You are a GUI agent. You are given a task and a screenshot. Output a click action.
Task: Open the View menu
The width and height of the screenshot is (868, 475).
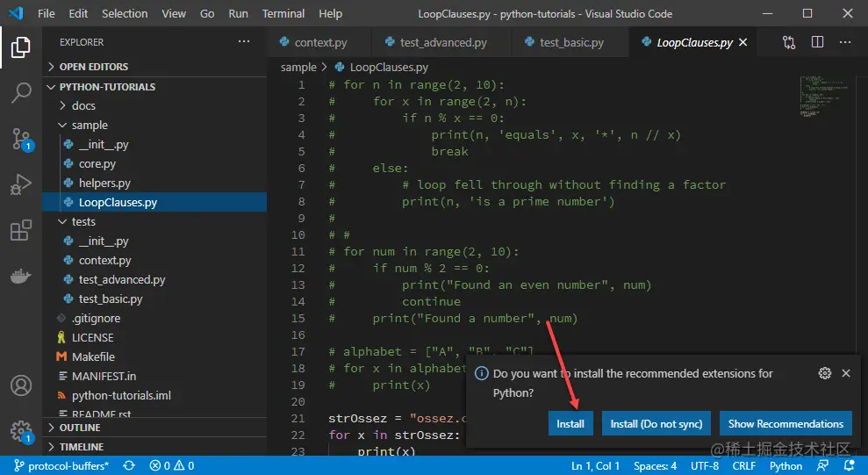pyautogui.click(x=173, y=13)
